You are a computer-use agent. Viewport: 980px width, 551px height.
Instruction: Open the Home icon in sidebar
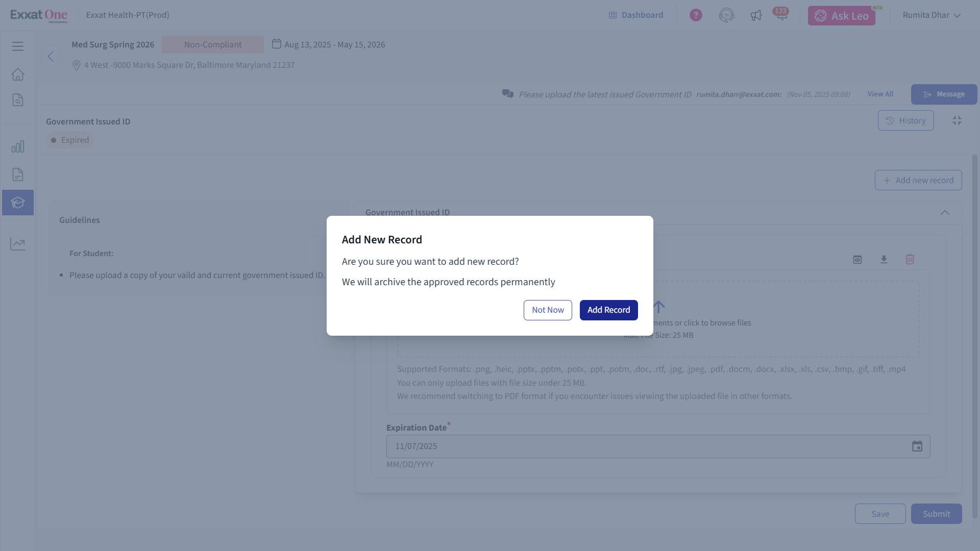(x=18, y=74)
